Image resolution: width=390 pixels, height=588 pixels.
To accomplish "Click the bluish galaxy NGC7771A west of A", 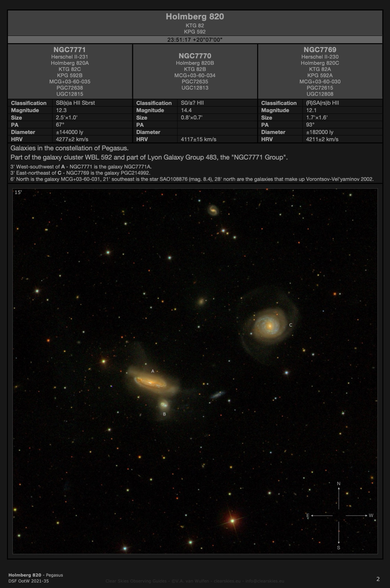I will coord(218,395).
